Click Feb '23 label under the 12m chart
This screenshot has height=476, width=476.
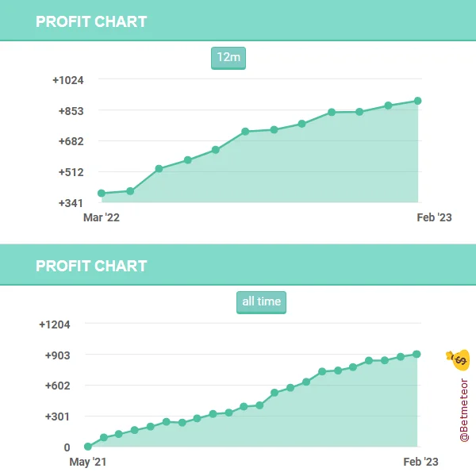click(434, 218)
